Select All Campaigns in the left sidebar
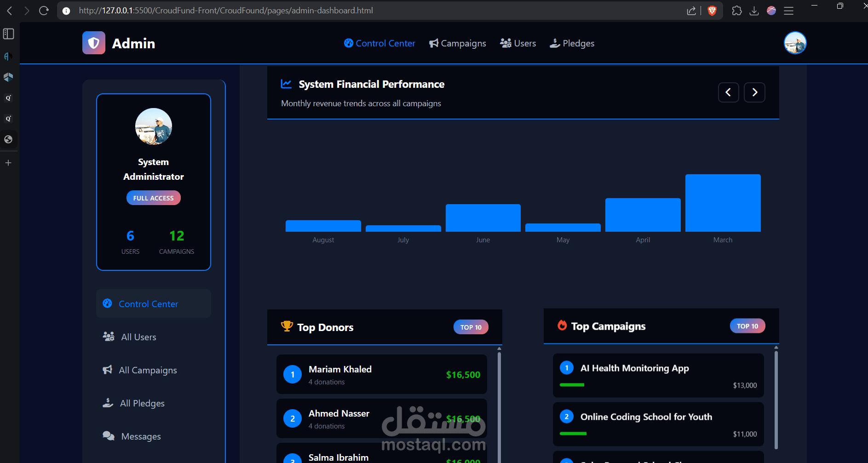This screenshot has width=868, height=463. (154, 370)
